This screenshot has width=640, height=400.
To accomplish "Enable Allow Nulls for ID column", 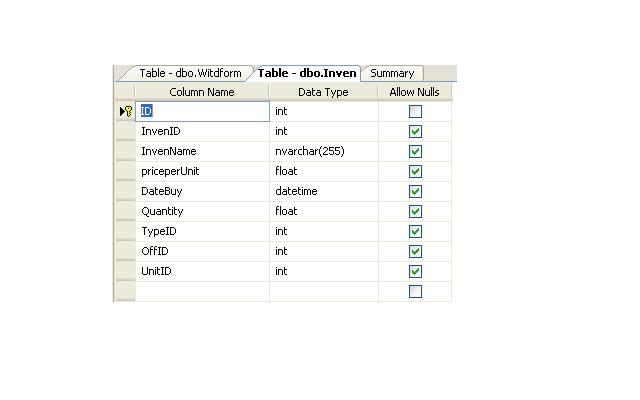I will (x=415, y=111).
